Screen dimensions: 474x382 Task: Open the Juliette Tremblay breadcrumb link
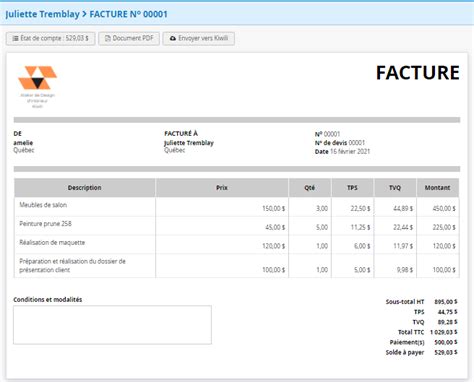[42, 14]
